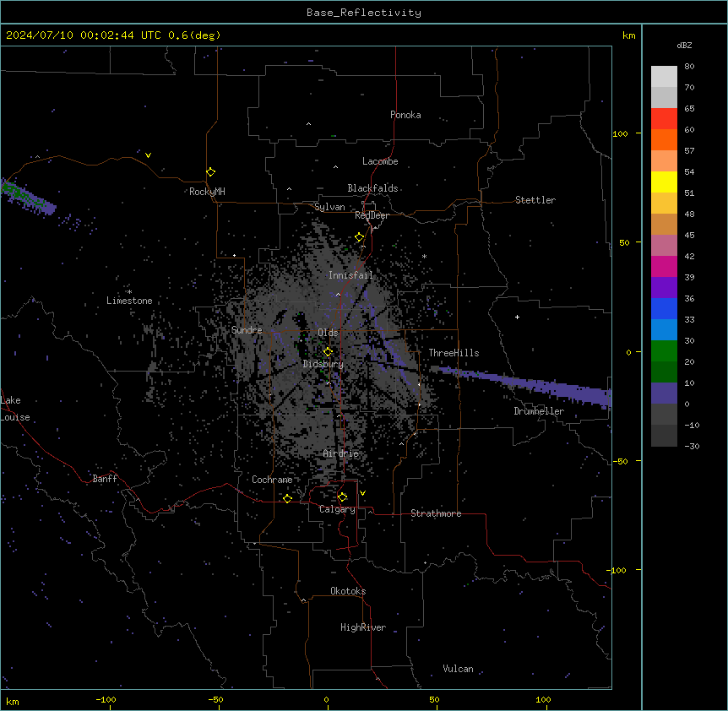Click the Limestone label

[129, 301]
